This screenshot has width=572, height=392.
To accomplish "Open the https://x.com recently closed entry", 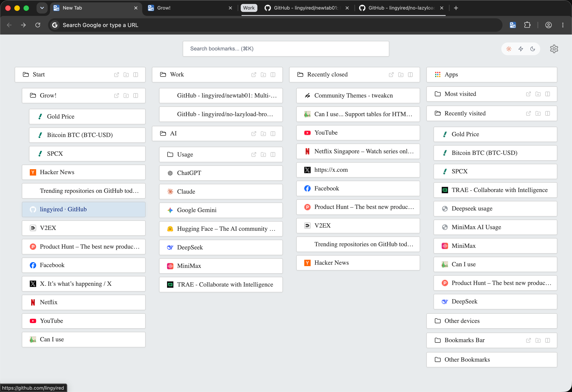I will (358, 170).
